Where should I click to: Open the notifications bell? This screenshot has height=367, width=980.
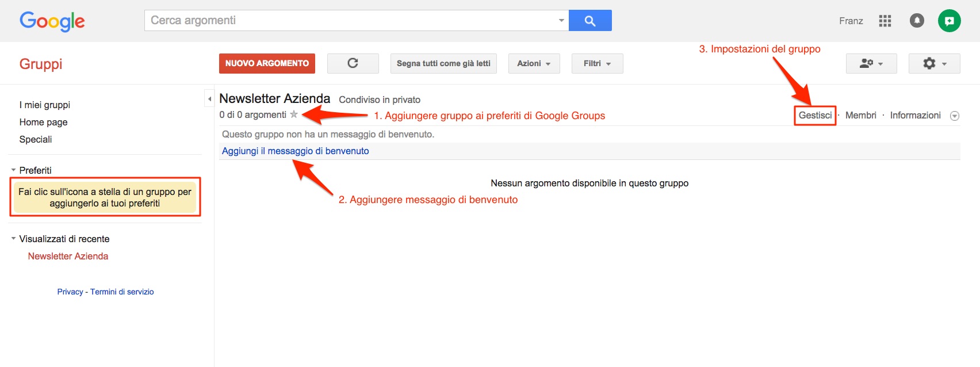coord(917,21)
